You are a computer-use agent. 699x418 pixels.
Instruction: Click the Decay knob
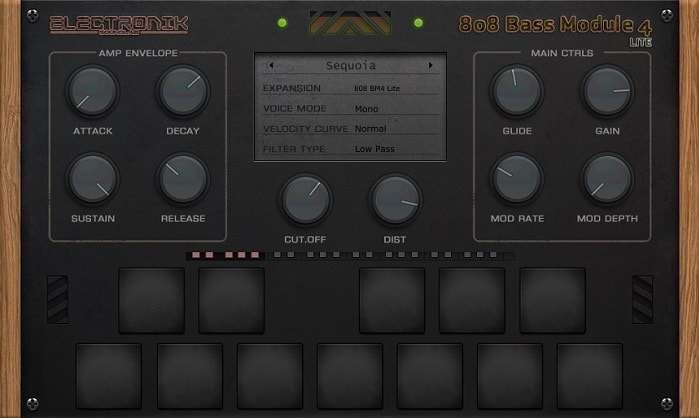[183, 91]
